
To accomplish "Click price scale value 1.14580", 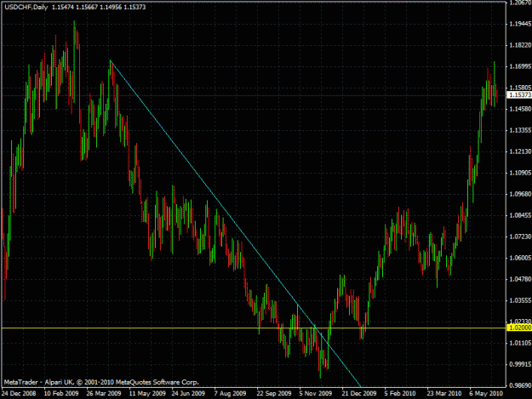I will 520,109.
